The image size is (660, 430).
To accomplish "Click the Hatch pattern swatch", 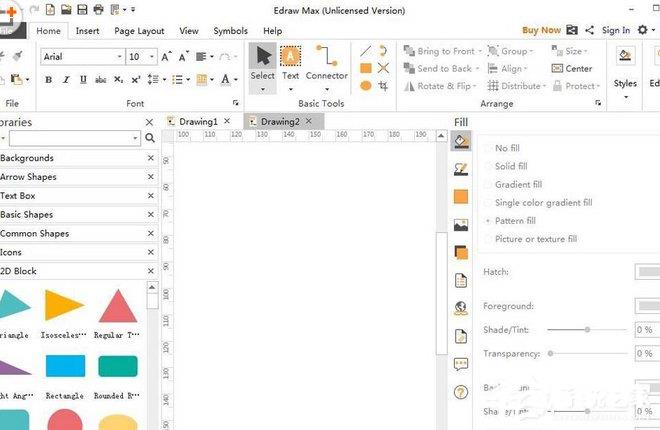I will (x=647, y=272).
